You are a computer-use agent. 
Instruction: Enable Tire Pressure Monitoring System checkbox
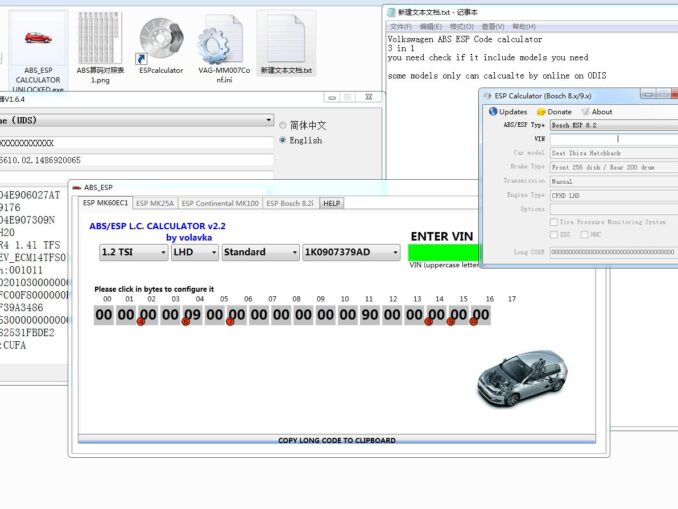(553, 222)
